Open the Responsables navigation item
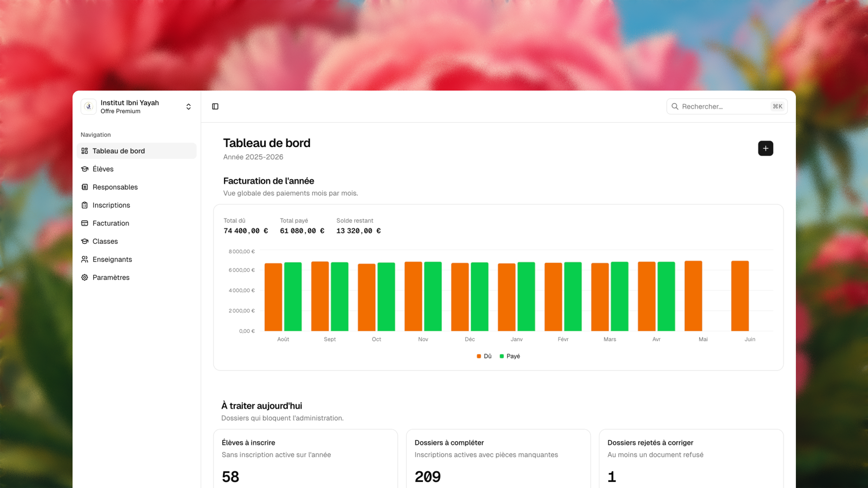Image resolution: width=868 pixels, height=488 pixels. click(x=137, y=187)
